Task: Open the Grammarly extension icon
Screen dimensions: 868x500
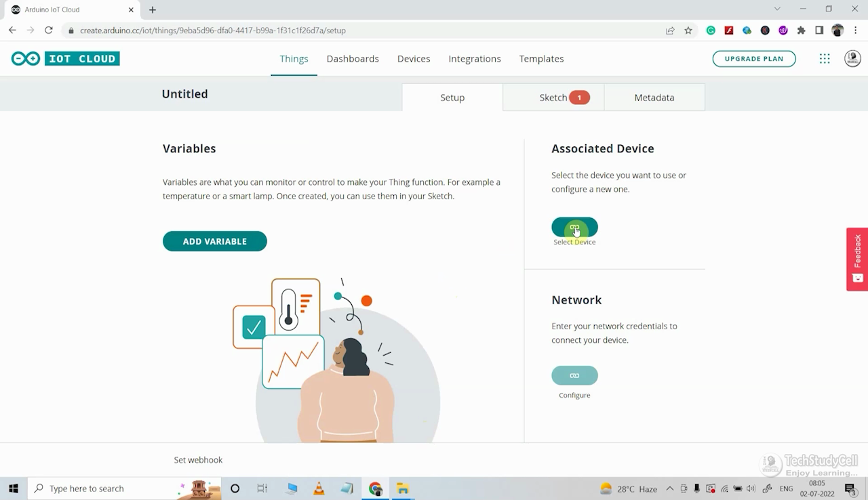Action: click(x=711, y=30)
